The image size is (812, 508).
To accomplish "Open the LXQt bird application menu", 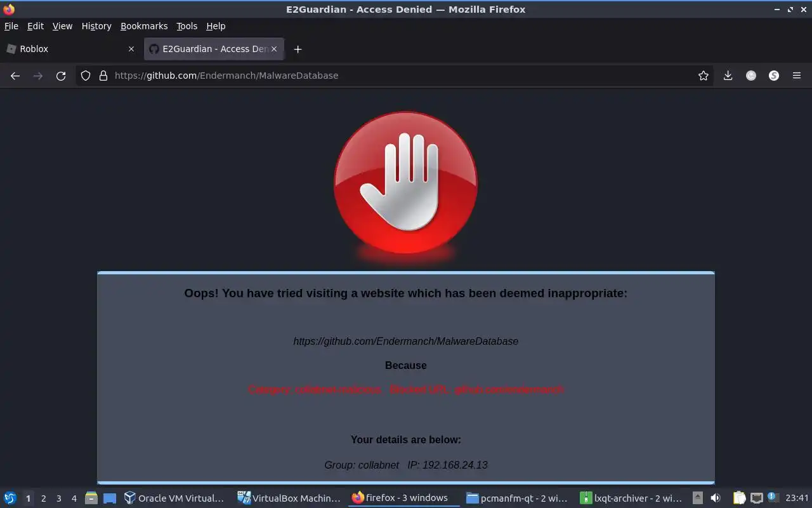I will pos(10,498).
